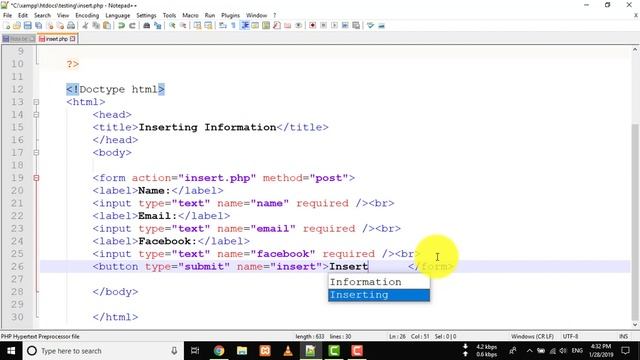The height and width of the screenshot is (360, 640).
Task: Open the Replace dialog from the toolbar
Action: (x=158, y=25)
